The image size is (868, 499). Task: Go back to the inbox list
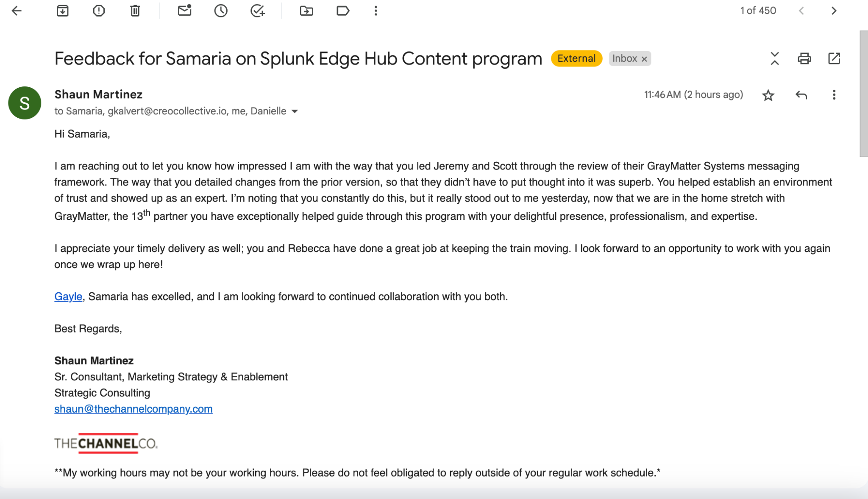pos(17,11)
